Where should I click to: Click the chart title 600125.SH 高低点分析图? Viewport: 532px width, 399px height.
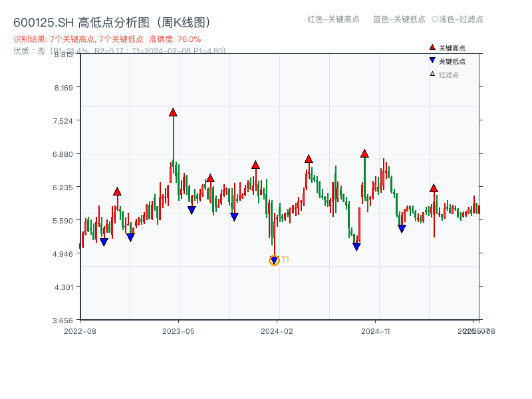point(78,21)
